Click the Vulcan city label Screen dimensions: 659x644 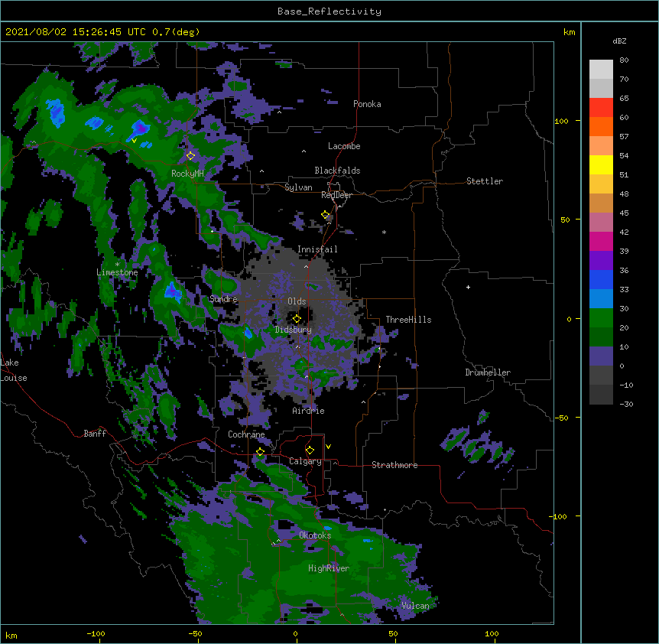(x=415, y=606)
